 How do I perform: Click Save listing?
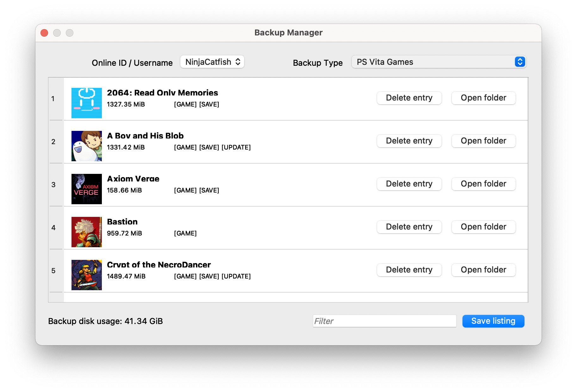point(493,321)
